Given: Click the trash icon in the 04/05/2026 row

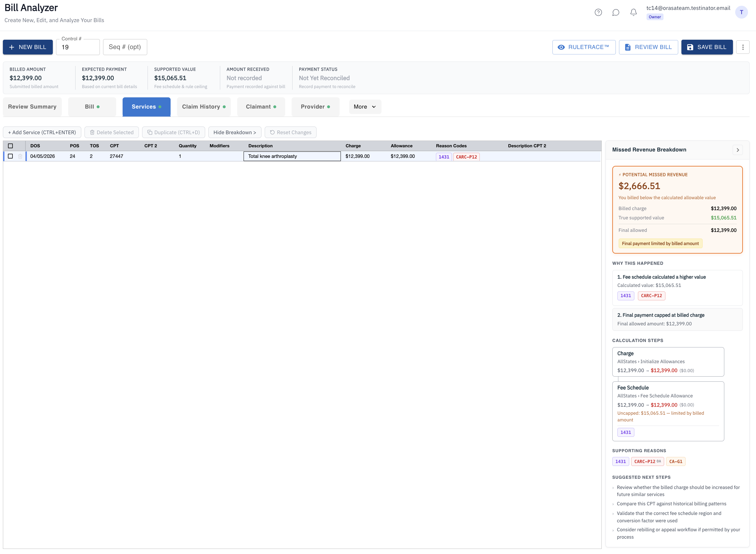Looking at the screenshot, I should pyautogui.click(x=20, y=156).
